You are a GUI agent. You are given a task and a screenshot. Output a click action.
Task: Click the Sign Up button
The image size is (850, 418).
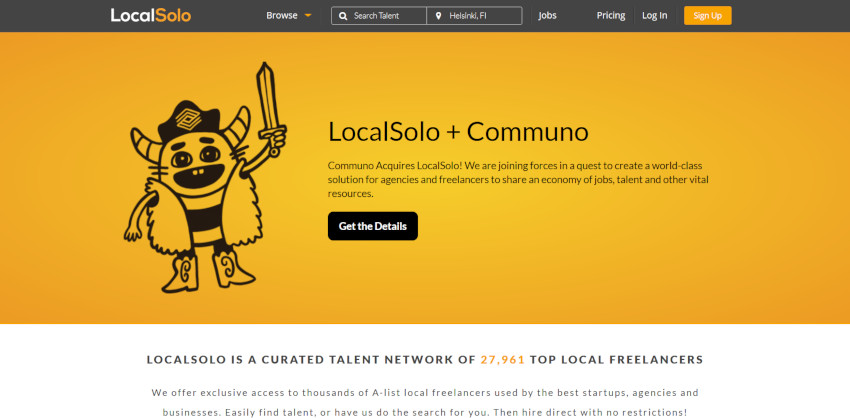(707, 16)
